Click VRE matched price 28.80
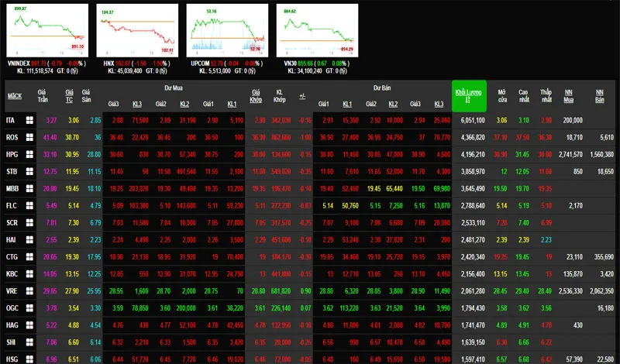620x364 pixels. [259, 291]
